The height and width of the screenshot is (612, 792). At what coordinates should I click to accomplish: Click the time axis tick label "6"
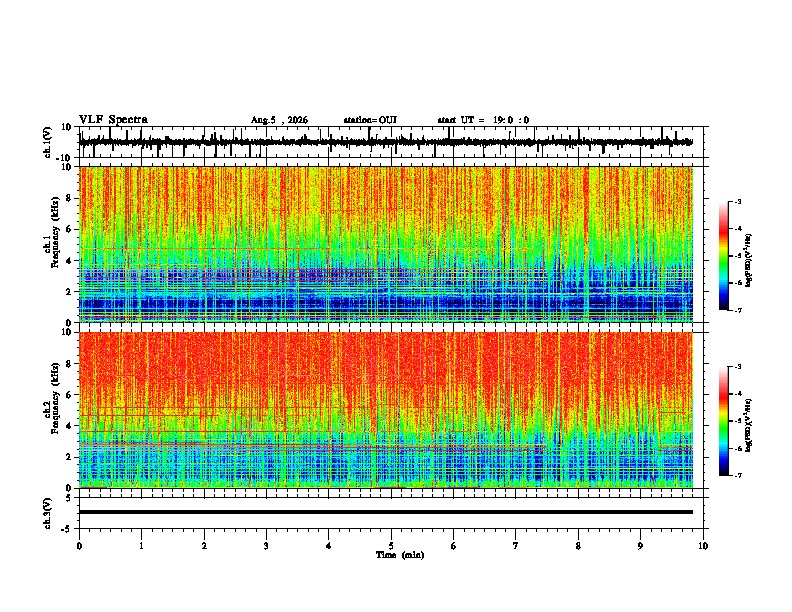(x=454, y=546)
